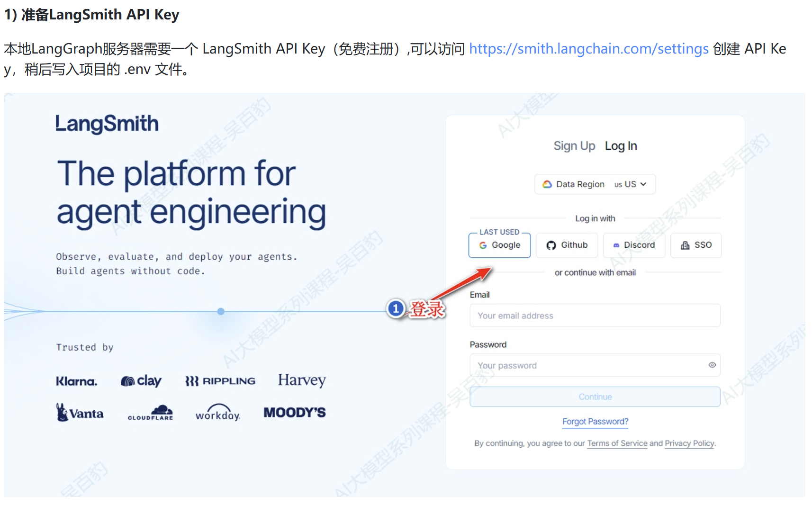
Task: Open the smith.langchain.com settings link
Action: (589, 49)
